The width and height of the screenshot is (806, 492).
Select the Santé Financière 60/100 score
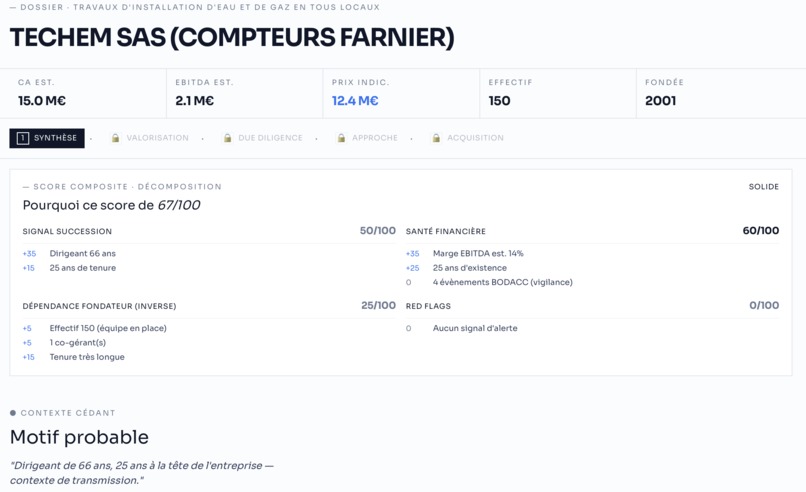[761, 231]
